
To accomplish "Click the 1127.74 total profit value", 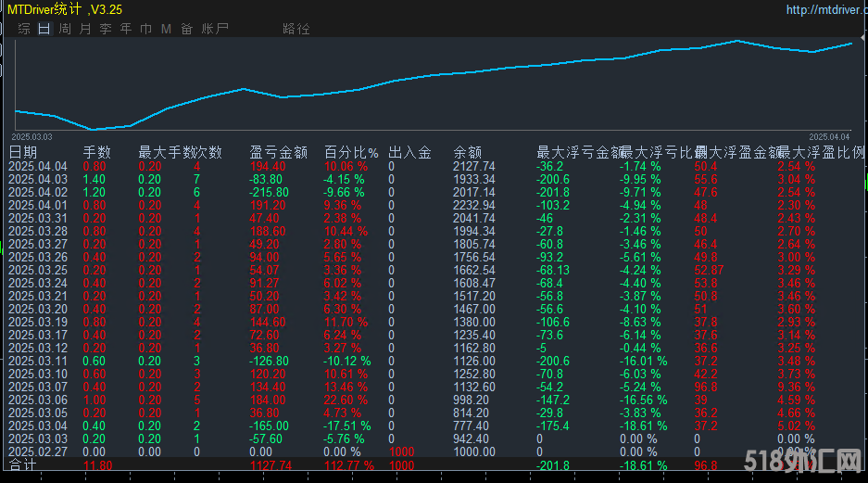I will (270, 465).
